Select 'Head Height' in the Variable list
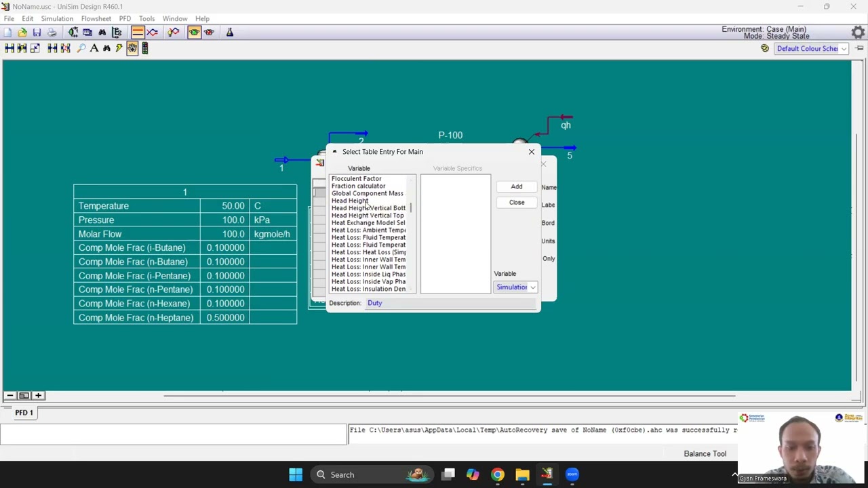The image size is (868, 488). click(350, 201)
